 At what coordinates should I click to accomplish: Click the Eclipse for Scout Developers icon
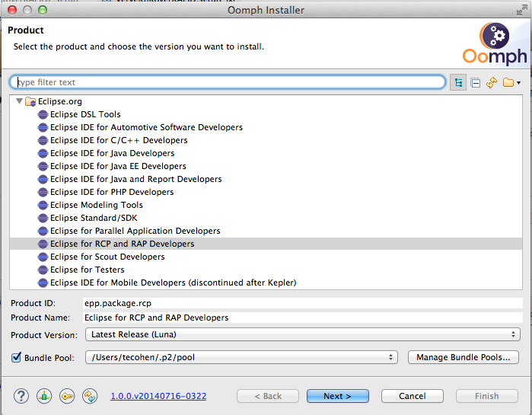click(43, 257)
